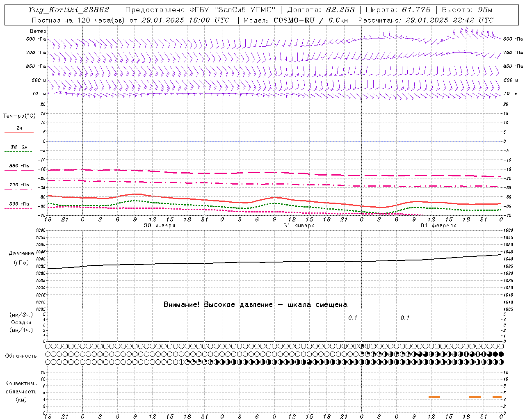Click the last orange convective cloud bar
This screenshot has height=420, width=525.
coord(497,397)
